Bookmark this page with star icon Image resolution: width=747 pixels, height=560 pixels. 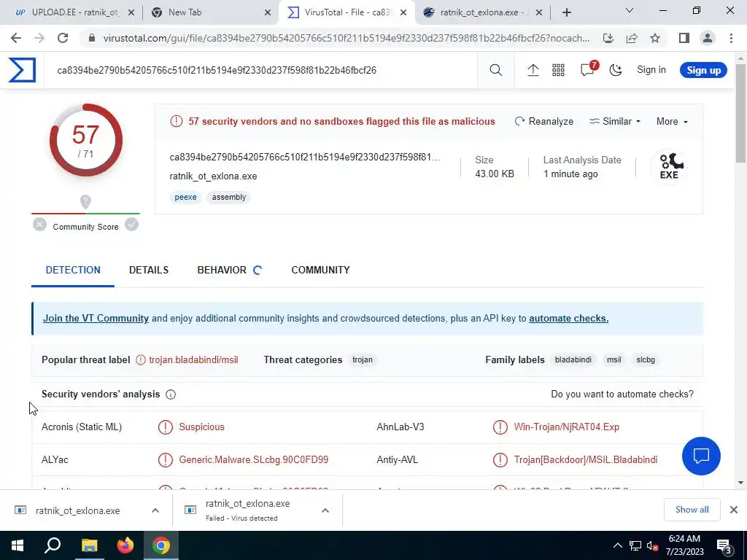tap(655, 38)
